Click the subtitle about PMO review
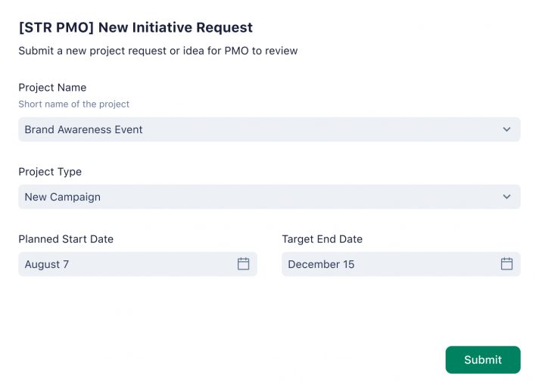The height and width of the screenshot is (392, 539). [x=158, y=51]
